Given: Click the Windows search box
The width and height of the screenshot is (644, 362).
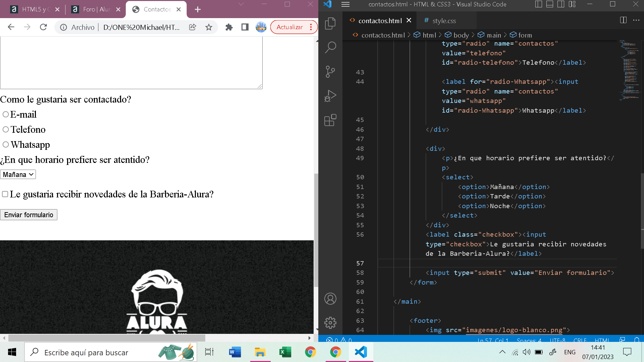Looking at the screenshot, I should coord(111,352).
